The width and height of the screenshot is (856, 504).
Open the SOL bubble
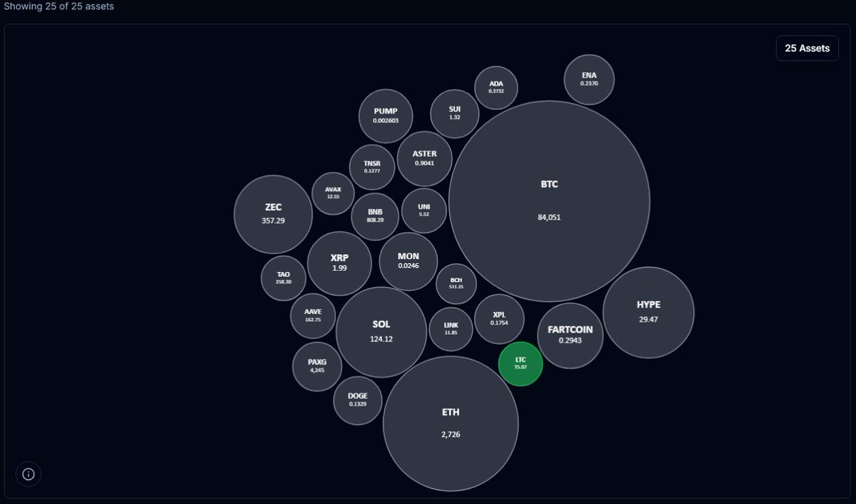pyautogui.click(x=381, y=332)
